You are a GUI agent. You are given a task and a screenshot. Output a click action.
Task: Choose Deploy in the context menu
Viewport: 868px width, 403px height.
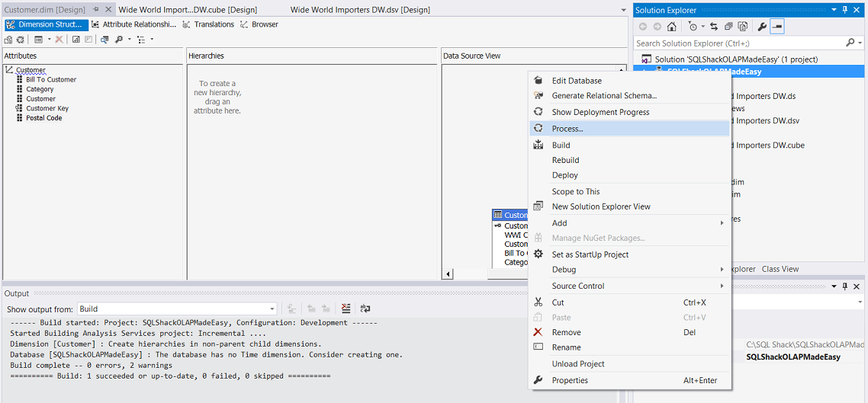pyautogui.click(x=564, y=175)
